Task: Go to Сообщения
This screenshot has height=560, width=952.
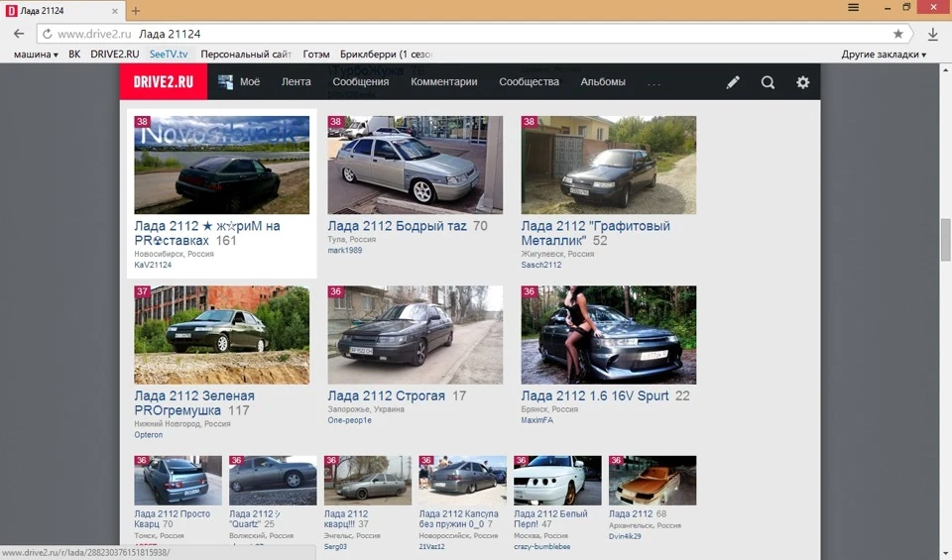Action: coord(361,82)
